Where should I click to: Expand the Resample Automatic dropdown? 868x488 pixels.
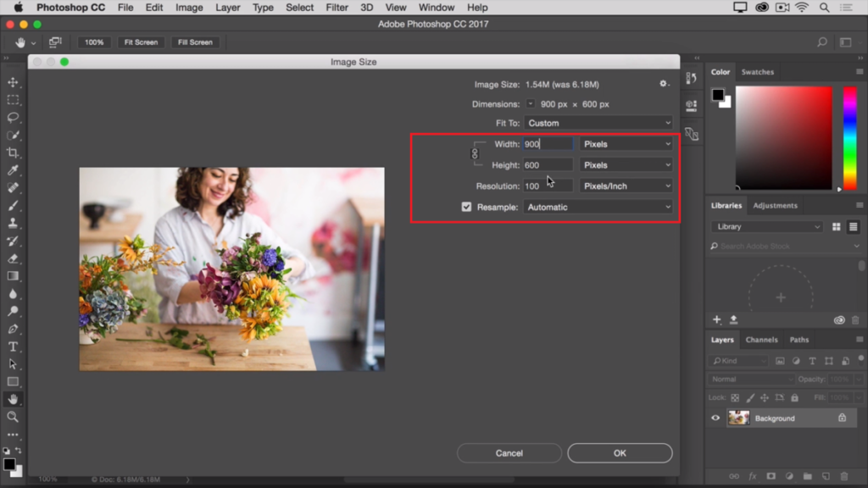[x=598, y=207]
